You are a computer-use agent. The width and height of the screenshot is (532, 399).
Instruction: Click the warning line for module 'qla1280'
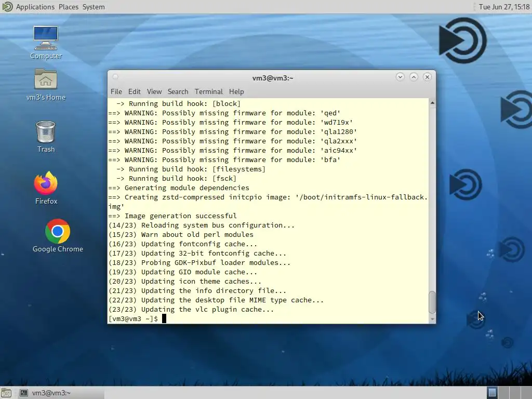click(232, 131)
